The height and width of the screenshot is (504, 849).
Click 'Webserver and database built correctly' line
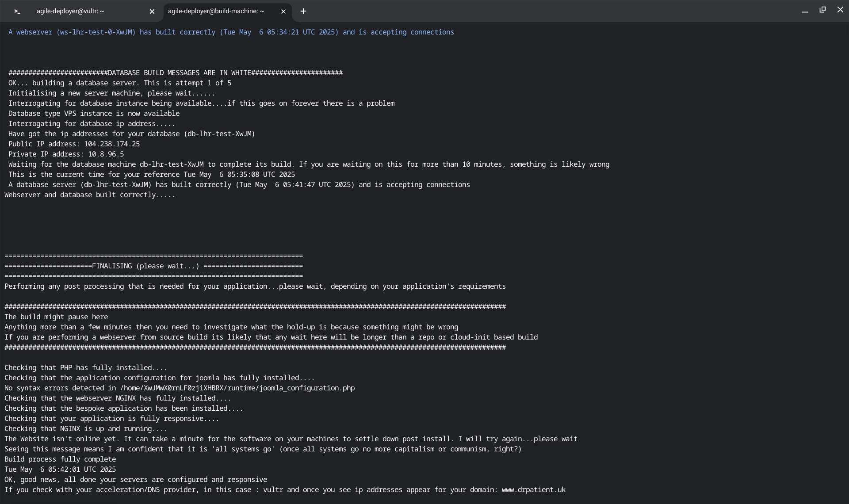(x=90, y=195)
